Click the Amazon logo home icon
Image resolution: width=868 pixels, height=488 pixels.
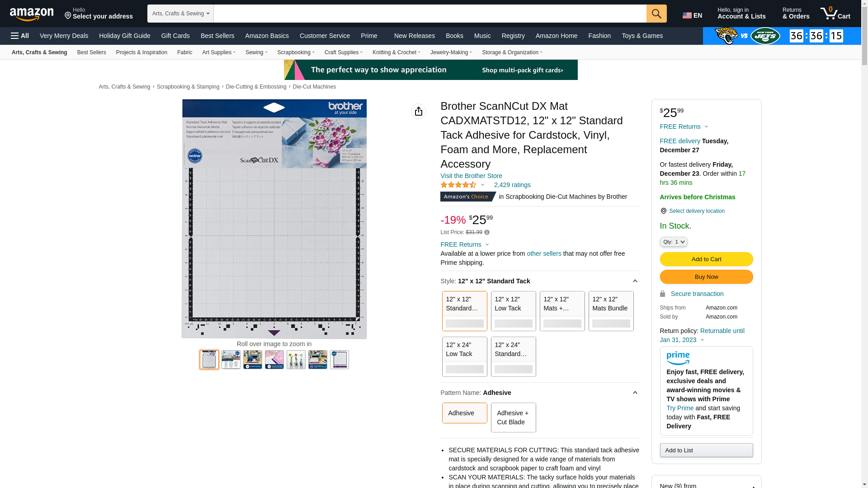[x=32, y=14]
